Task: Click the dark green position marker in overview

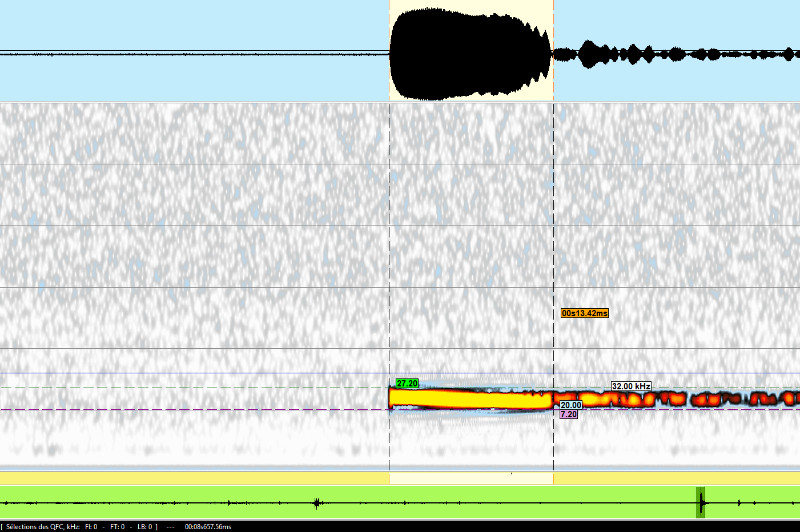Action: [701, 502]
